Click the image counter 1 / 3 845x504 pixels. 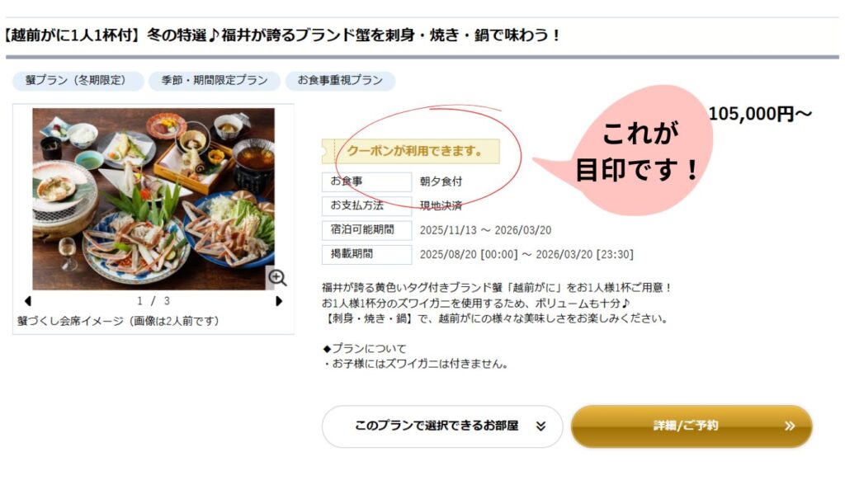click(x=153, y=301)
